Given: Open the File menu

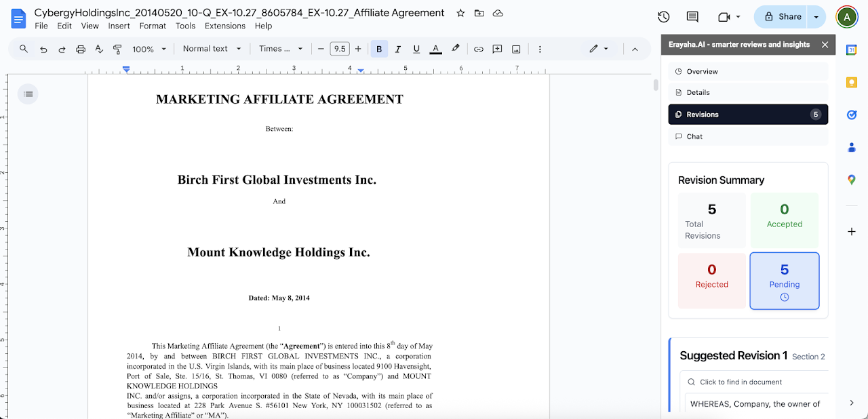Looking at the screenshot, I should [41, 26].
